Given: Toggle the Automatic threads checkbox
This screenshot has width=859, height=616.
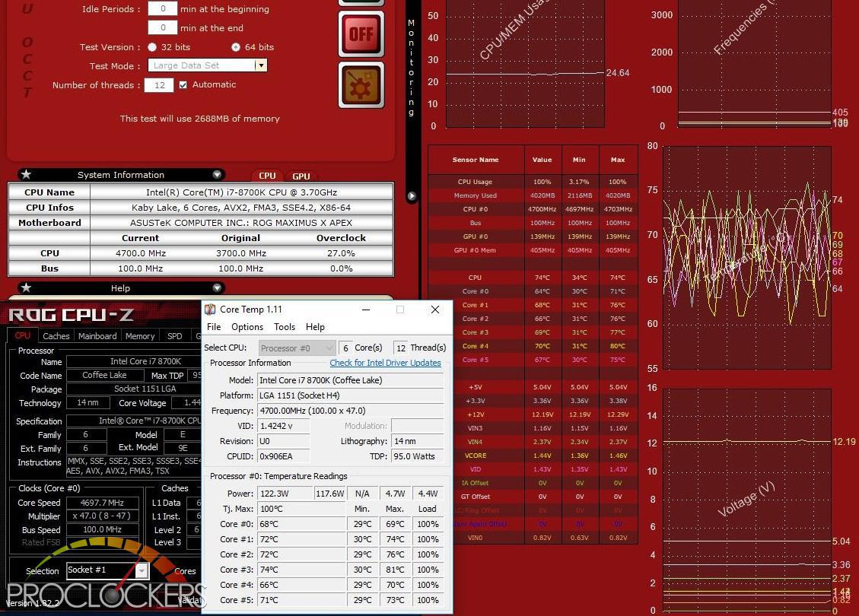Looking at the screenshot, I should (x=183, y=85).
